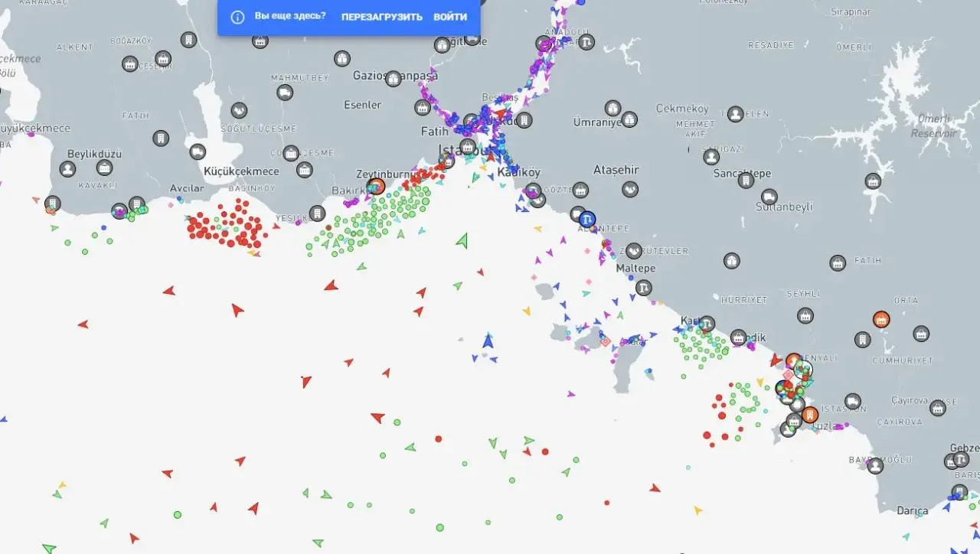
Task: Click the shop marker beside Çayırova
Action: [x=938, y=408]
